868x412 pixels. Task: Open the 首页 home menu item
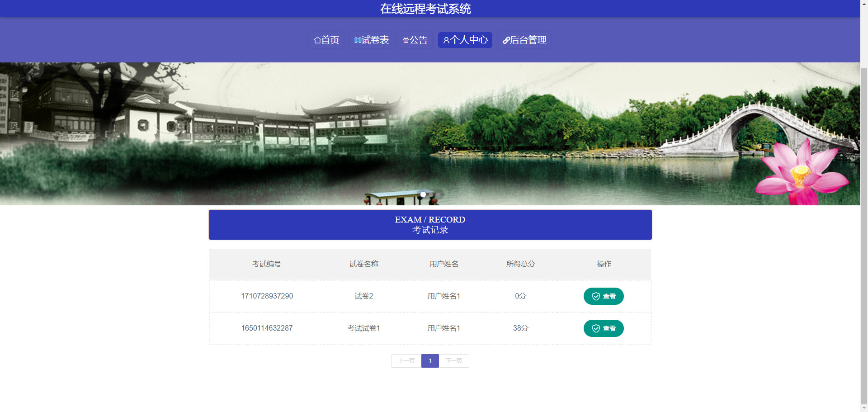point(327,40)
